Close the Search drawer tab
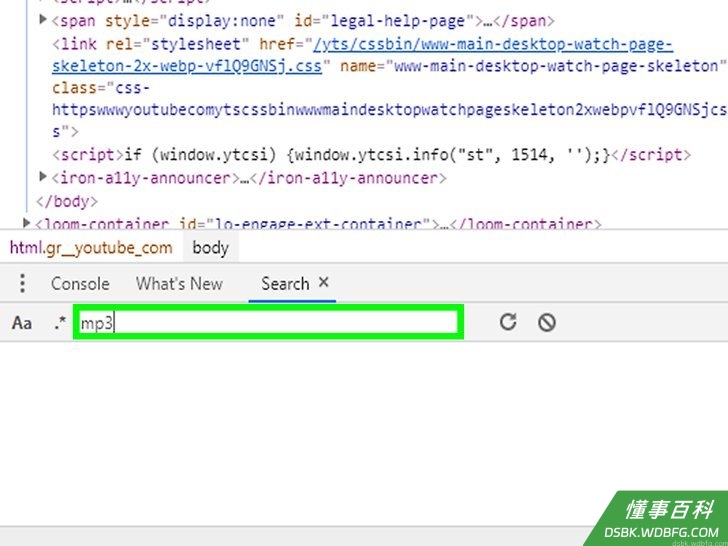 tap(324, 282)
